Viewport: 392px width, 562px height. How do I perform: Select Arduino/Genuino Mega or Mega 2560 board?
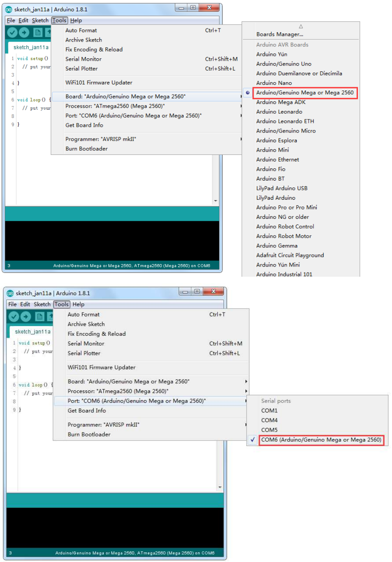(305, 93)
